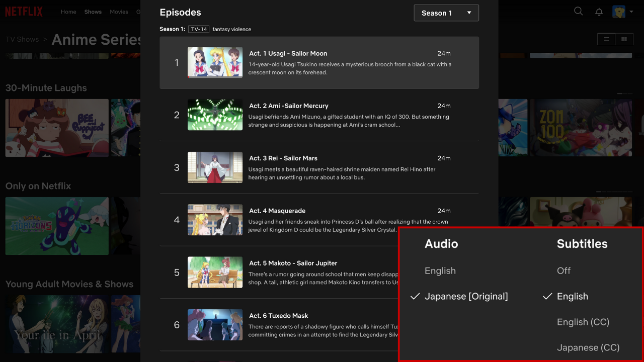
Task: Choose Japanese (CC) subtitles
Action: (x=588, y=347)
